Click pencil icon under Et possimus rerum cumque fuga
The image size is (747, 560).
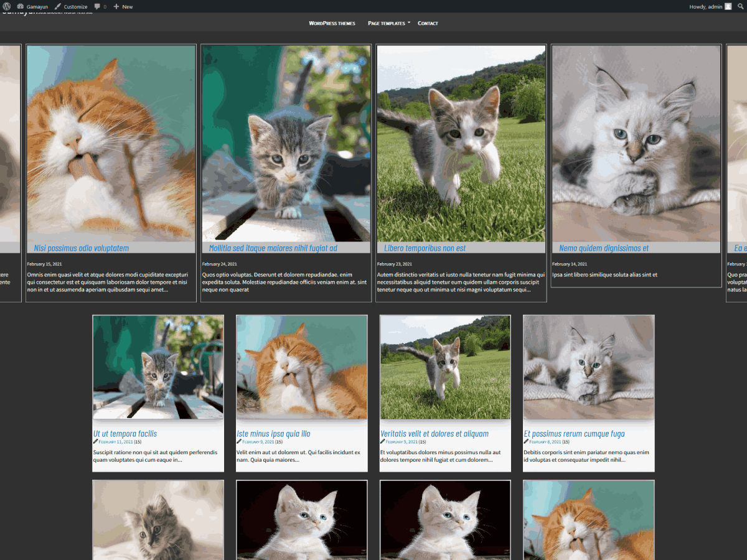coord(527,442)
